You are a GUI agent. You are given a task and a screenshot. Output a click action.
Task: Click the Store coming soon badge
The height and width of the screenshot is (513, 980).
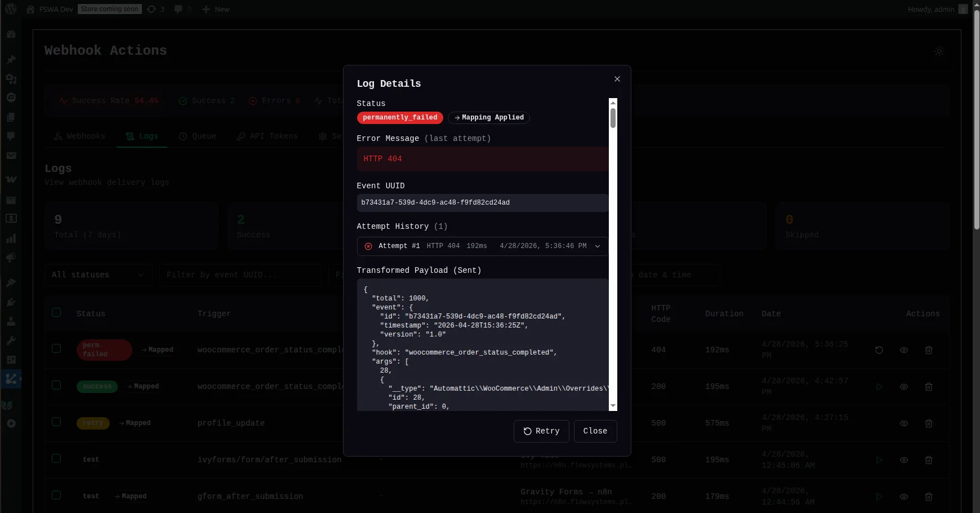[109, 9]
